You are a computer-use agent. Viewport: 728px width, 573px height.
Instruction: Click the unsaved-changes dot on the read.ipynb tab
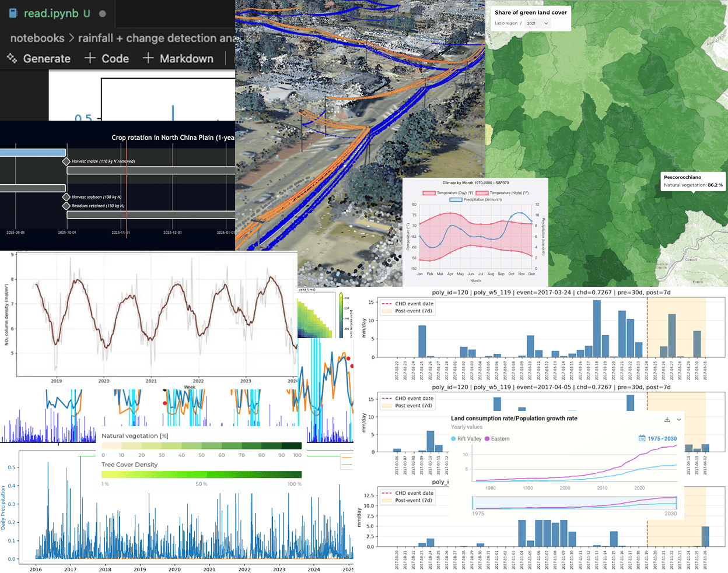(101, 13)
